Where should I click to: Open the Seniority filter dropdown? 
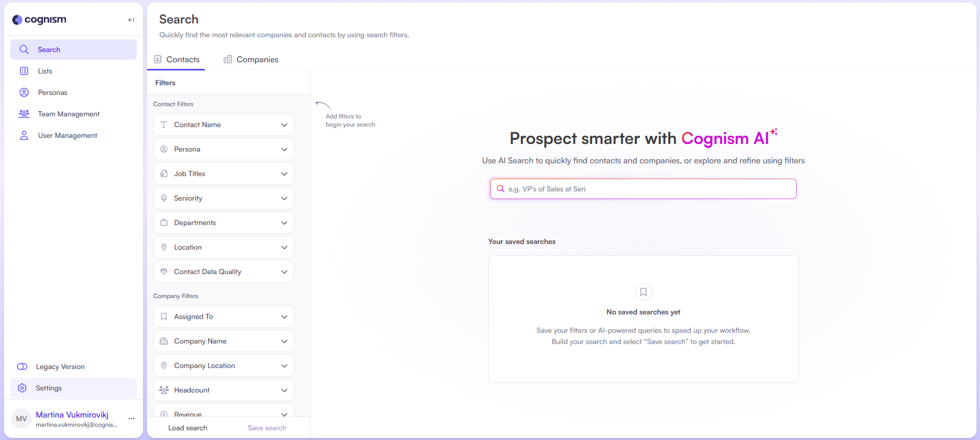pos(224,198)
